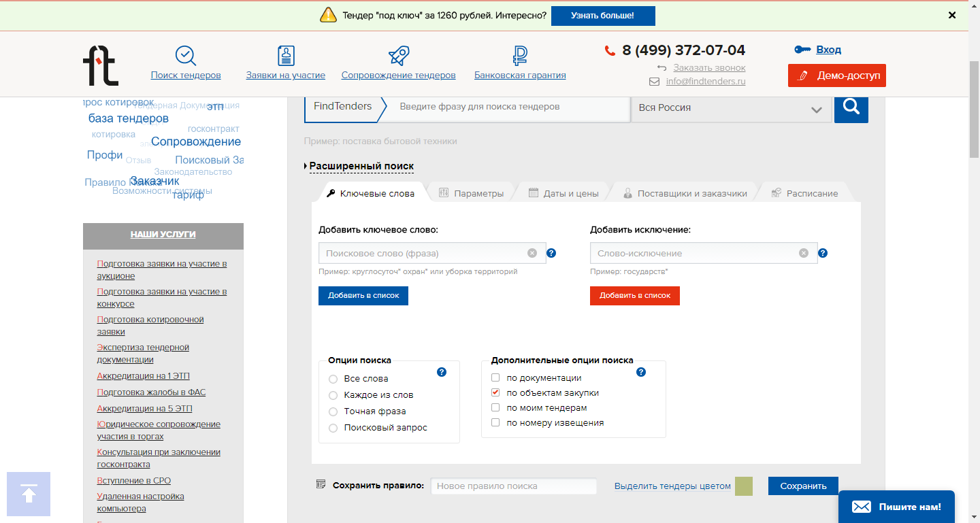Select the Все слова radio option
The height and width of the screenshot is (523, 980).
pyautogui.click(x=333, y=379)
